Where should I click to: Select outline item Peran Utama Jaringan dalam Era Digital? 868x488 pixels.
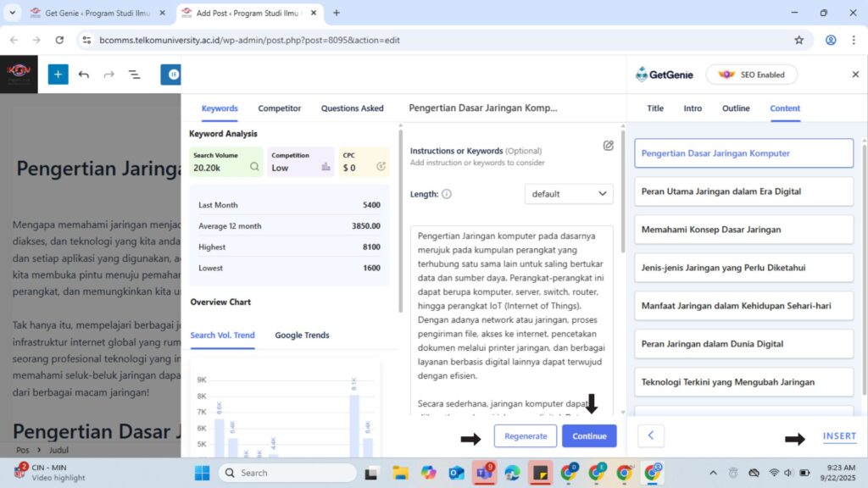(x=744, y=191)
